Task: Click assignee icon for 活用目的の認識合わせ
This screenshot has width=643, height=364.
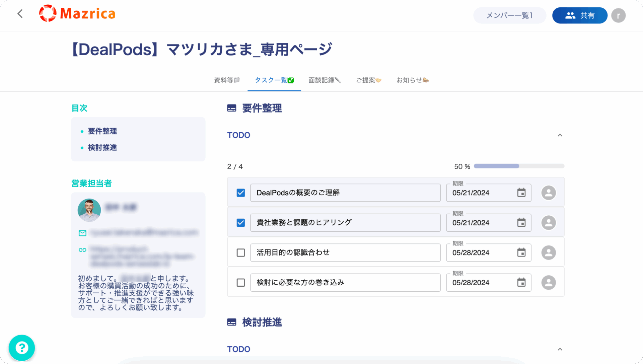Action: point(549,252)
